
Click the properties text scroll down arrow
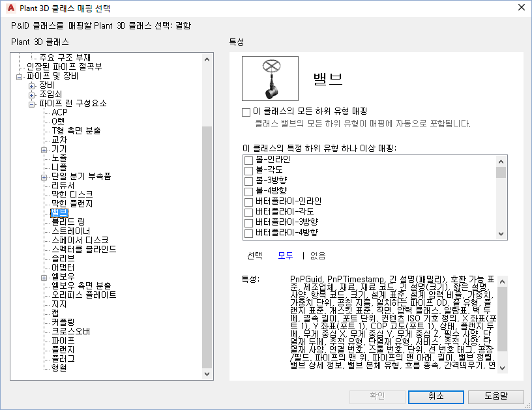(x=503, y=368)
